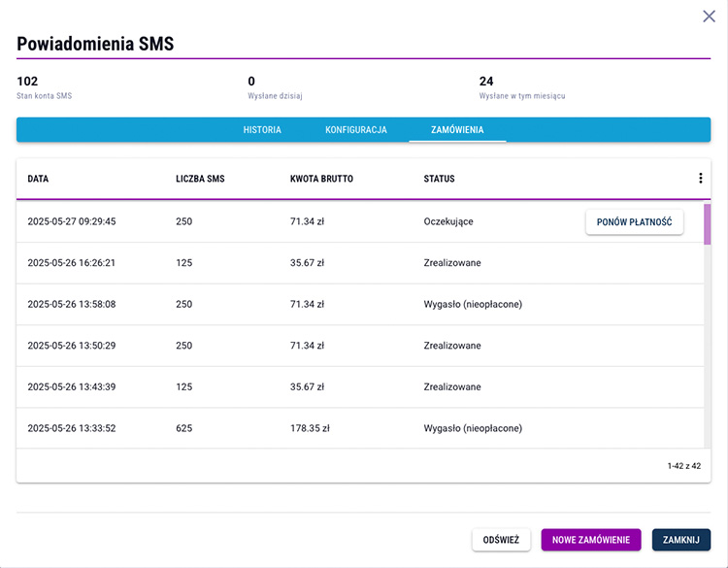The width and height of the screenshot is (728, 568).
Task: Click the Stan konta SMS balance value 102
Action: tap(27, 82)
